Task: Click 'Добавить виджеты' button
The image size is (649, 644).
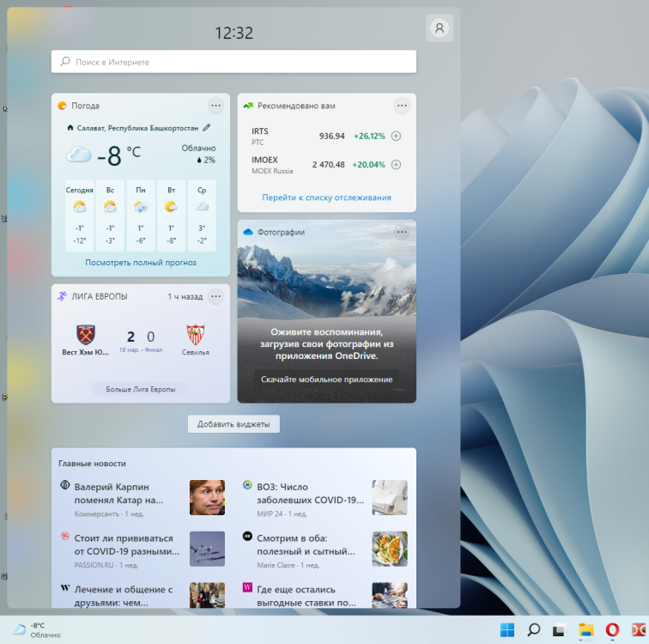Action: [x=234, y=424]
